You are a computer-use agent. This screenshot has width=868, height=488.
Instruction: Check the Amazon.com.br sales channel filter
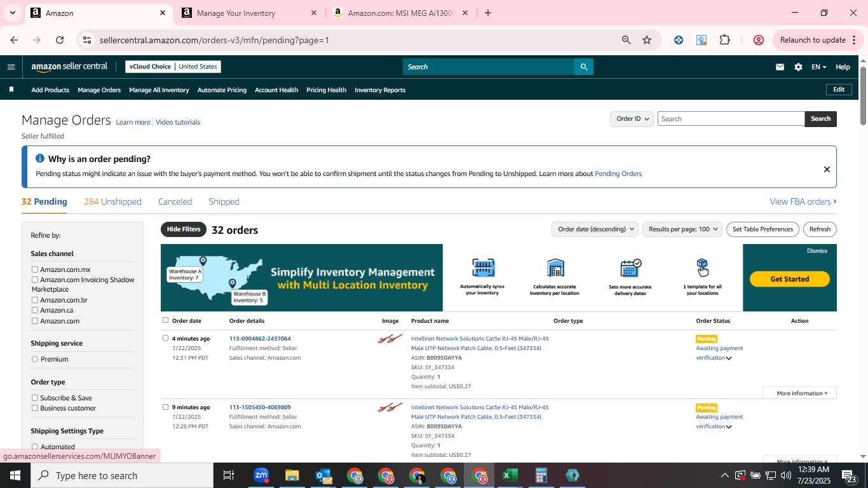[35, 300]
